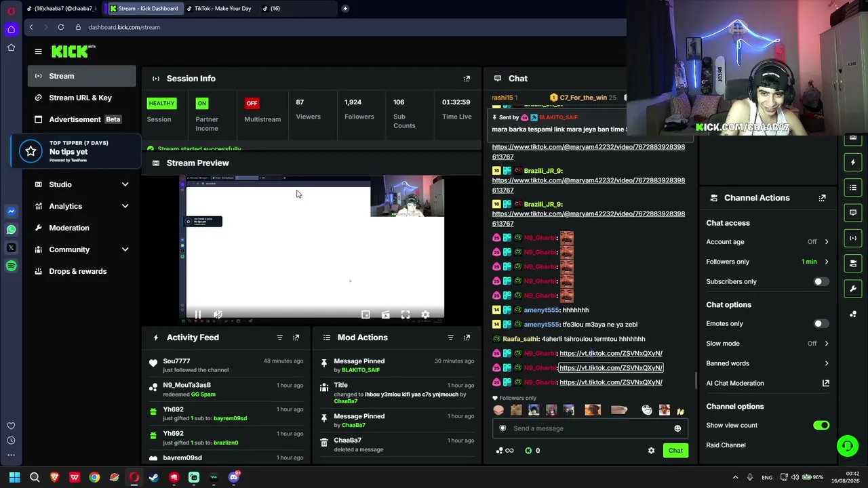Open Discord from the taskbar
868x488 pixels.
pyautogui.click(x=234, y=477)
